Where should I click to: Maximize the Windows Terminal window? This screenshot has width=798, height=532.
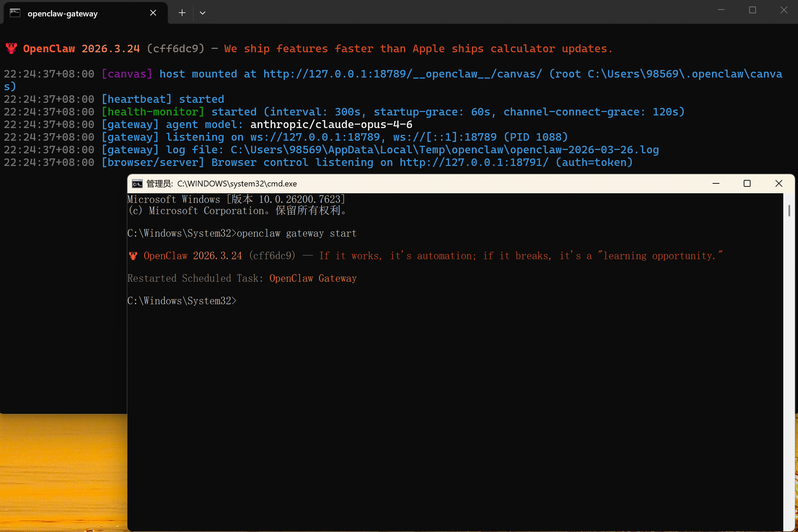[753, 10]
